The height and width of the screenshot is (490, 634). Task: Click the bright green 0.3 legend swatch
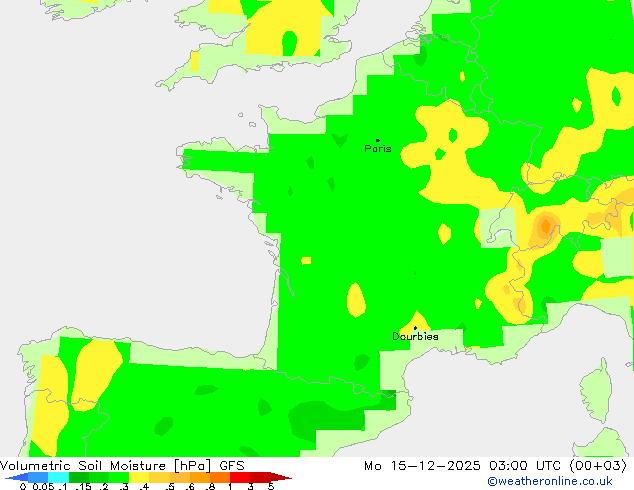119,477
